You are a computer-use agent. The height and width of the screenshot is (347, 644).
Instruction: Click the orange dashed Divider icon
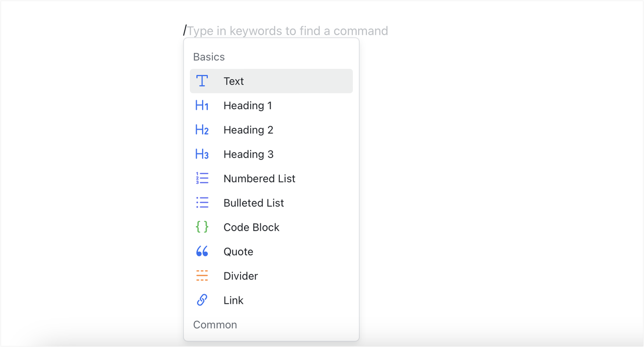point(201,275)
